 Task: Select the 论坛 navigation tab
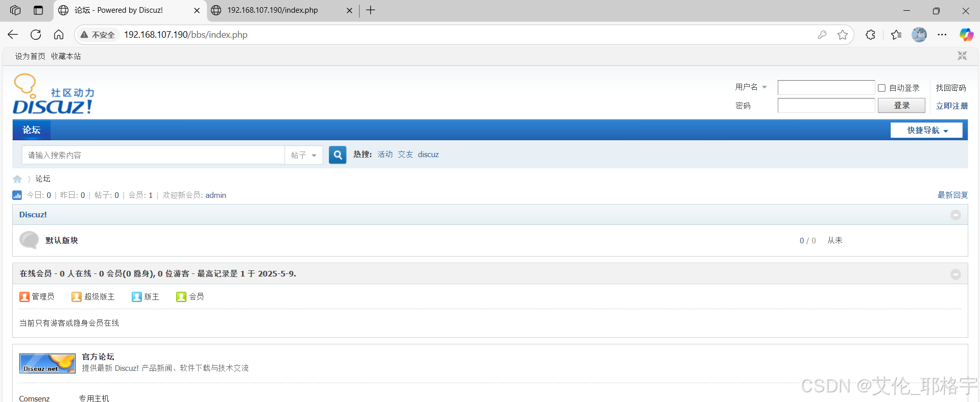tap(32, 130)
